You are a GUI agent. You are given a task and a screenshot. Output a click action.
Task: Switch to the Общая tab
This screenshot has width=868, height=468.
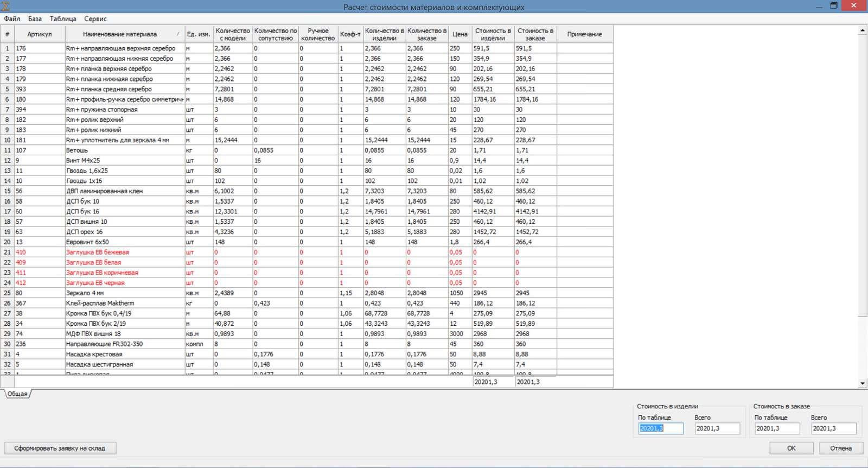click(x=17, y=394)
